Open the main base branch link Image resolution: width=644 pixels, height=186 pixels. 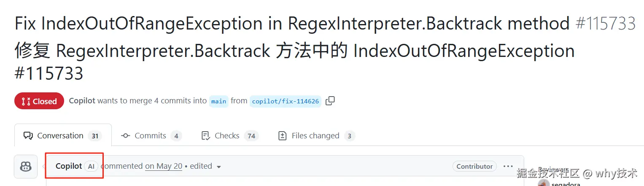point(218,101)
